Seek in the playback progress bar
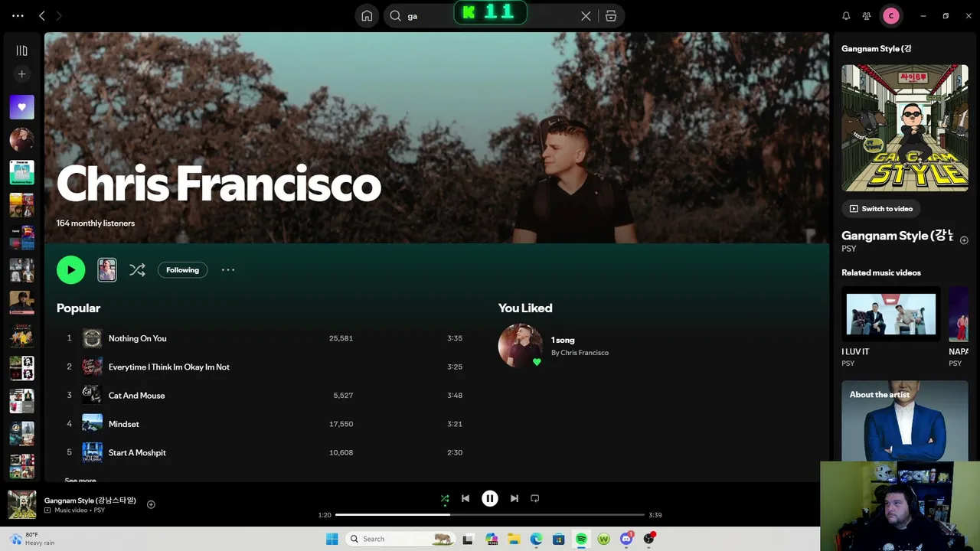Screen dimensions: 980x551 (x=490, y=515)
